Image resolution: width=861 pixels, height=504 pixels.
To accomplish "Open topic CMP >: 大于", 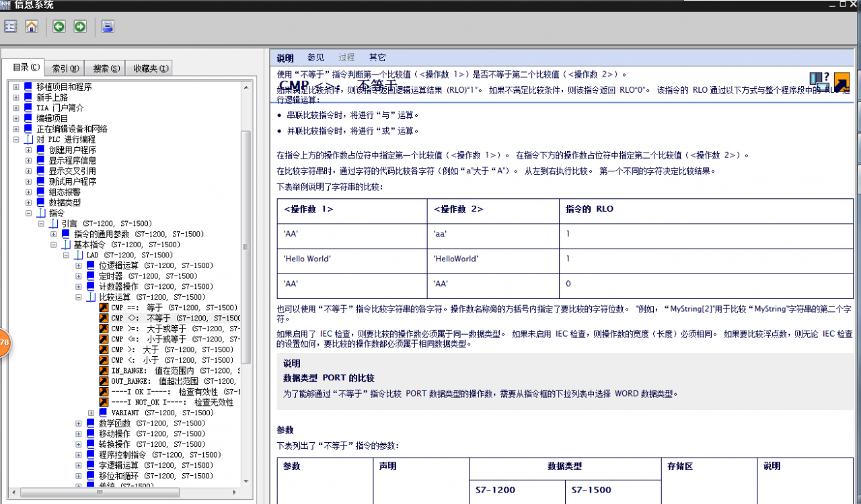I will (x=173, y=349).
